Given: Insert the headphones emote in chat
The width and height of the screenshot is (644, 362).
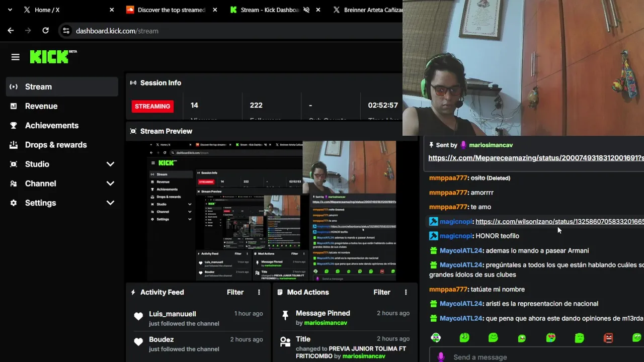Looking at the screenshot, I should (436, 338).
